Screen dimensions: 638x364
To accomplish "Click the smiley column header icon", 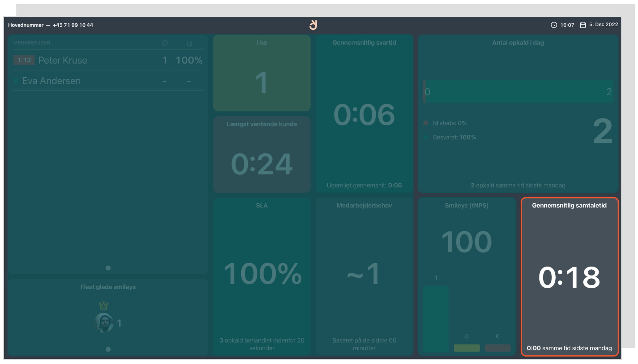I will coord(165,43).
